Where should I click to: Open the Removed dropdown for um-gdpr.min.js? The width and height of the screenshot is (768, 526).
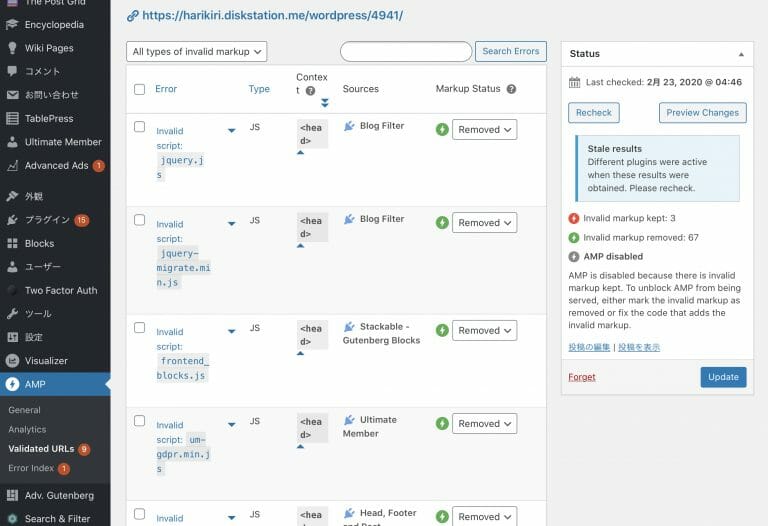pos(484,423)
